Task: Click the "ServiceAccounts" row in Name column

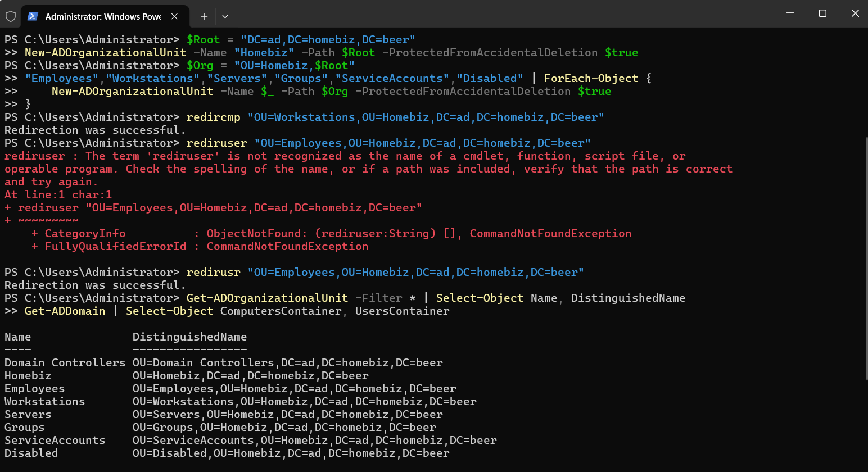Action: click(55, 440)
